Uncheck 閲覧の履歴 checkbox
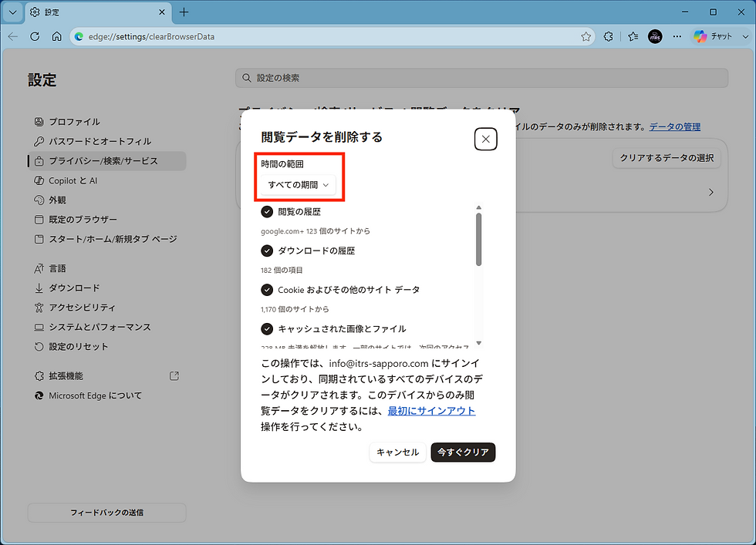The width and height of the screenshot is (756, 545). coord(267,211)
